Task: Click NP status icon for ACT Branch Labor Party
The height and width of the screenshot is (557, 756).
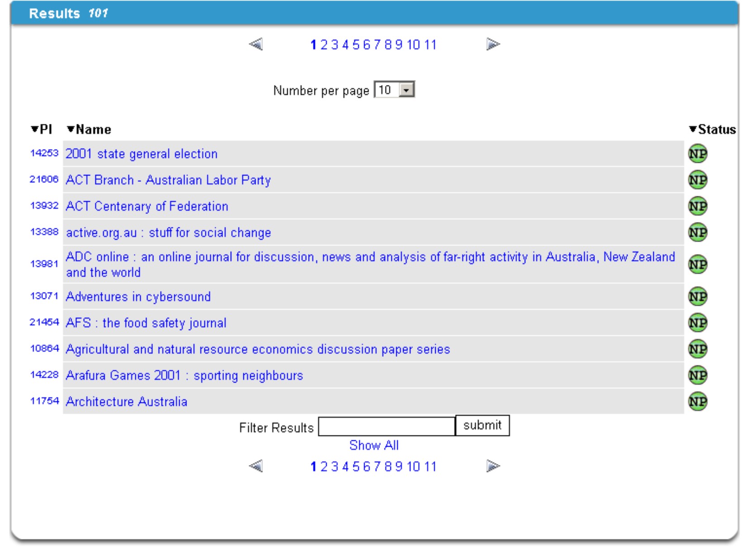Action: coord(697,180)
